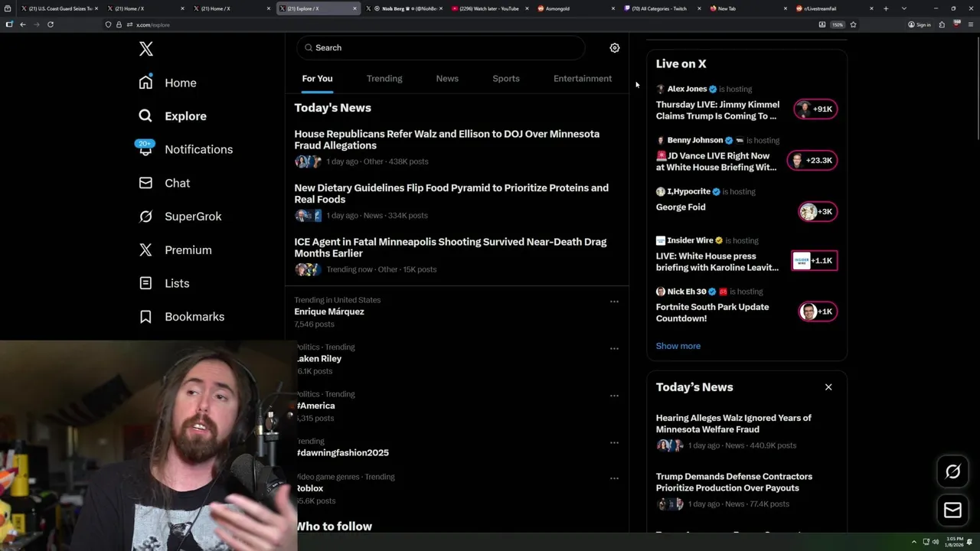Go back with browser back arrow
980x551 pixels.
pyautogui.click(x=23, y=24)
